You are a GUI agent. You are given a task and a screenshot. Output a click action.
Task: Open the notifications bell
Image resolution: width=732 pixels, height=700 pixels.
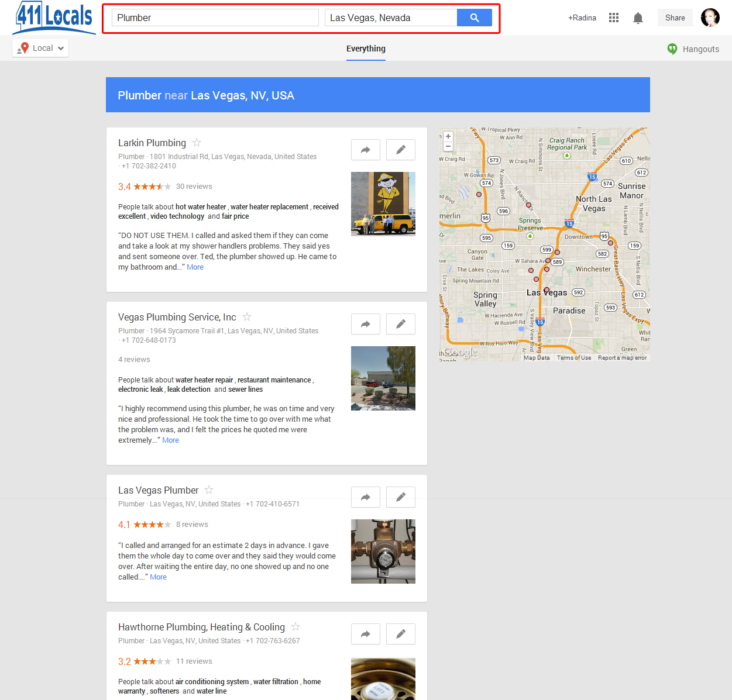638,18
